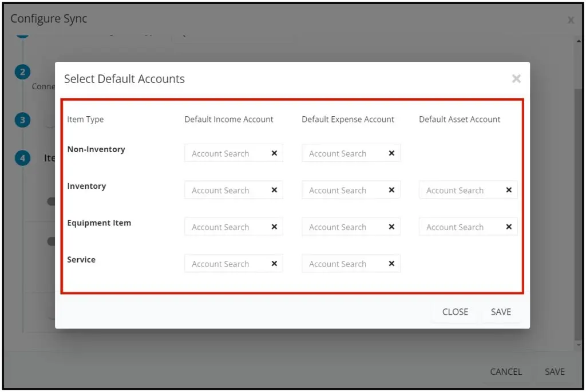Viewport: 586px width, 392px height.
Task: Clear Equipment Item Default Income Account field
Action: (274, 227)
